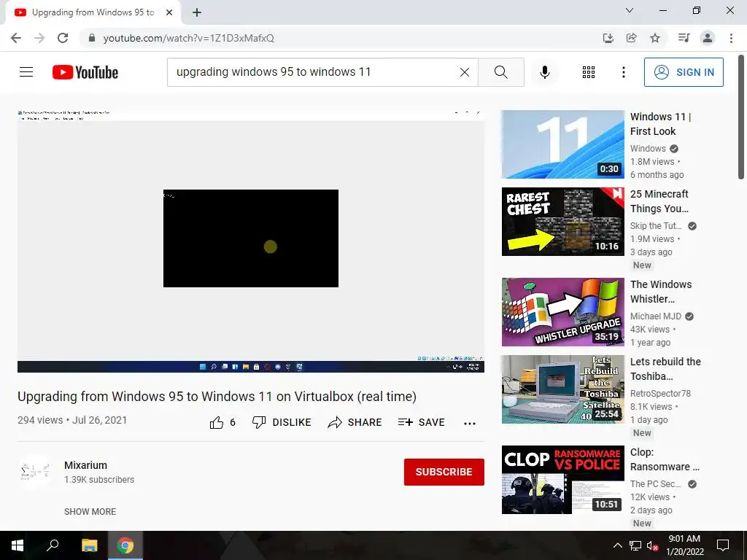The width and height of the screenshot is (747, 560).
Task: Show hidden system tray icons
Action: click(617, 545)
